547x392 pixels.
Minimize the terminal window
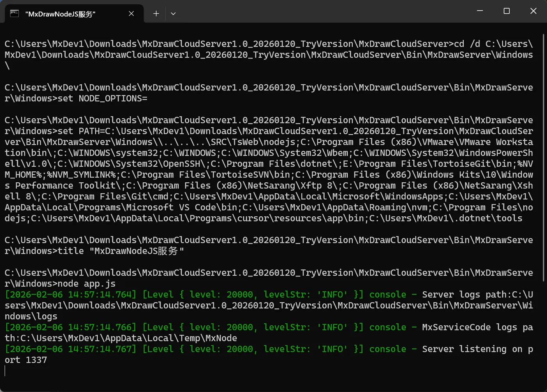(x=480, y=11)
